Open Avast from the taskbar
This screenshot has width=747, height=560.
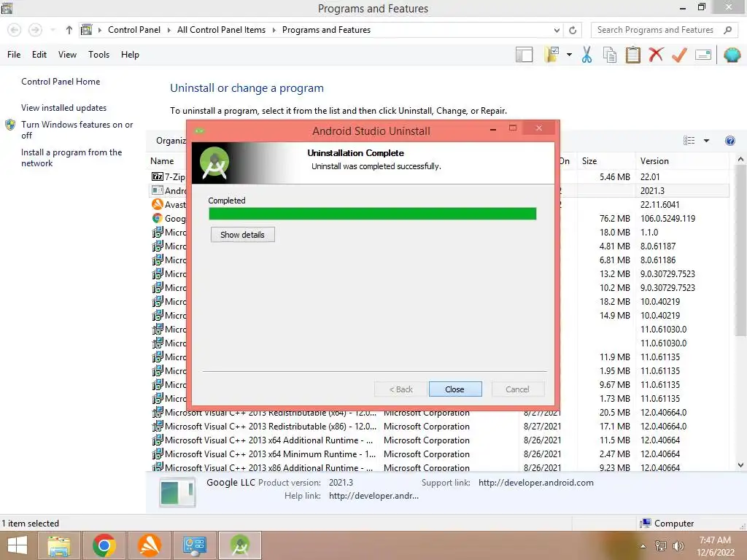[x=149, y=545]
